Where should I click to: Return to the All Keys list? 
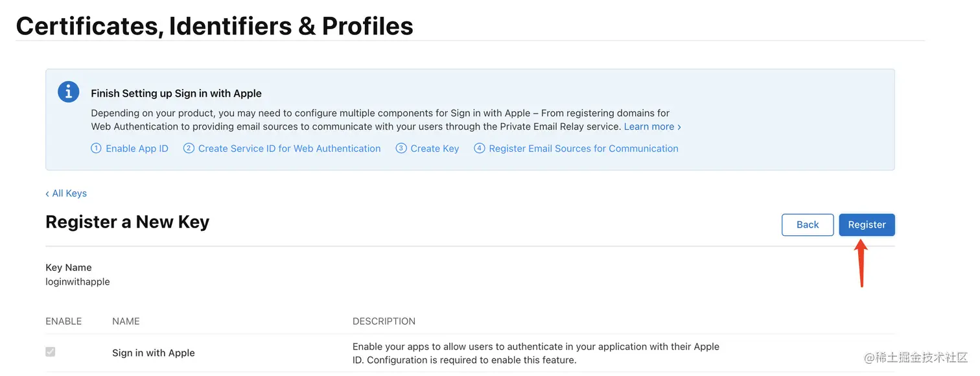click(x=69, y=193)
